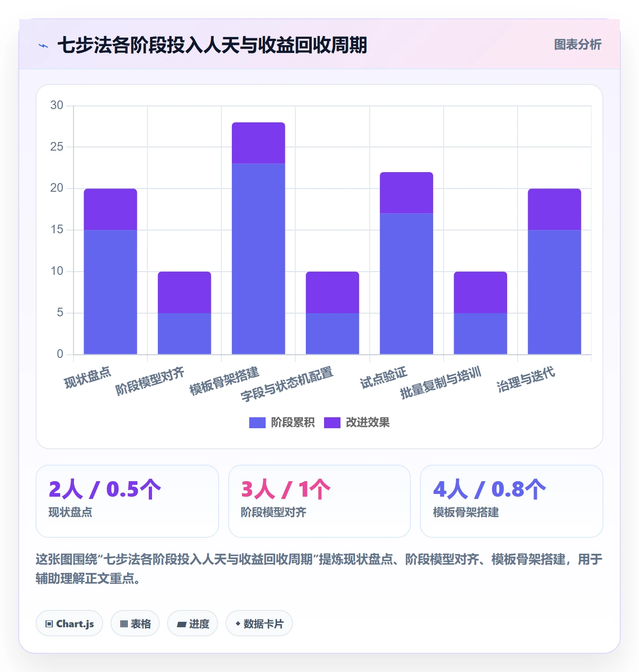Click the 批量复制与培训 bar's purple segment

480,292
